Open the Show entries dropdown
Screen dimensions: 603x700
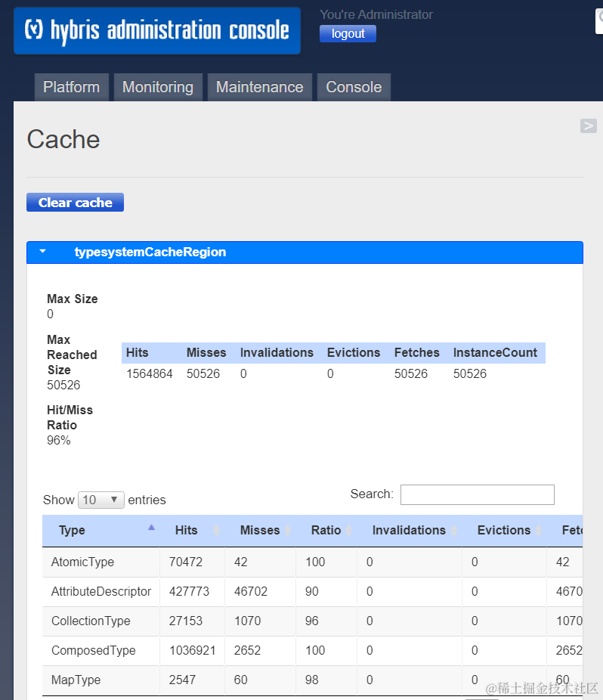pyautogui.click(x=100, y=500)
